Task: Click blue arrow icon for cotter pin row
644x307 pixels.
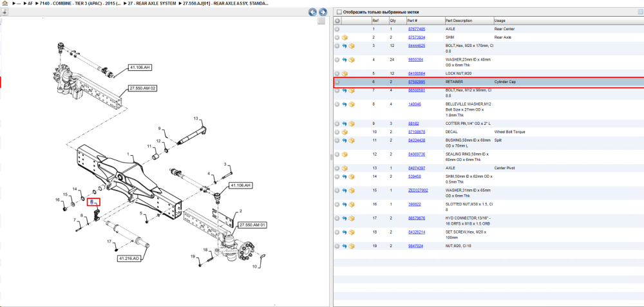Action: click(345, 124)
